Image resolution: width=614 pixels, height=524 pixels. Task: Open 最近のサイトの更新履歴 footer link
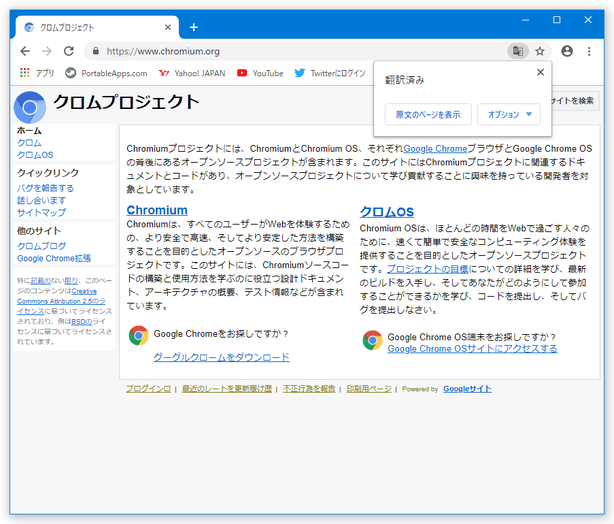point(227,389)
